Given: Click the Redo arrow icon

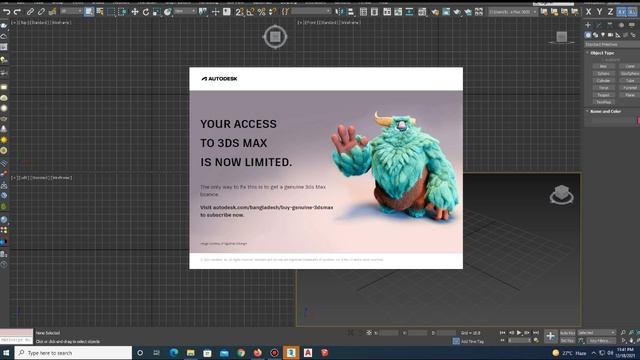Looking at the screenshot, I should tap(18, 12).
